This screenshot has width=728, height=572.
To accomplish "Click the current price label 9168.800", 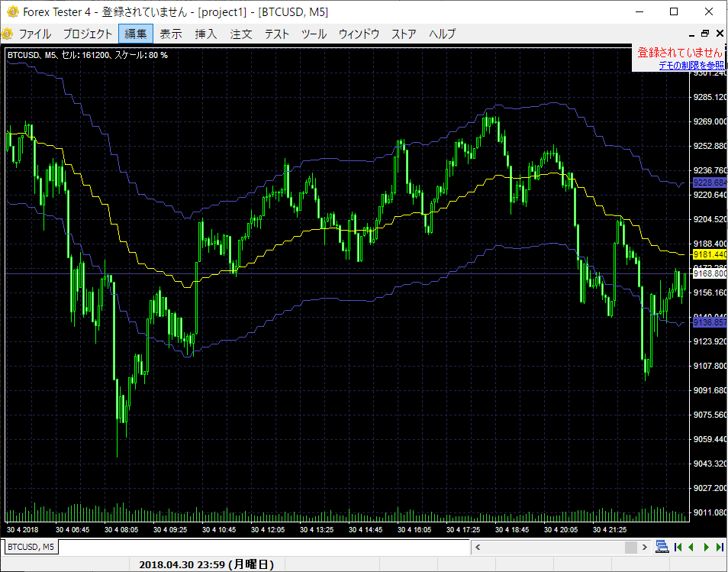I will tap(710, 273).
